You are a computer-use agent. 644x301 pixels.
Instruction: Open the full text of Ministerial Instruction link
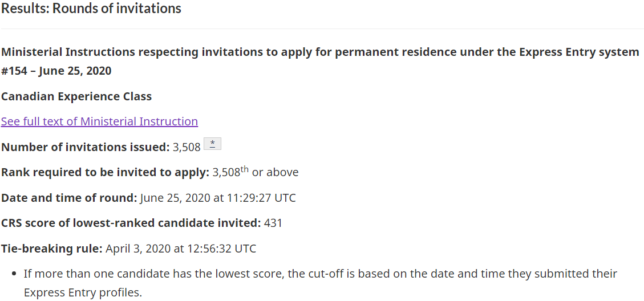coord(99,121)
